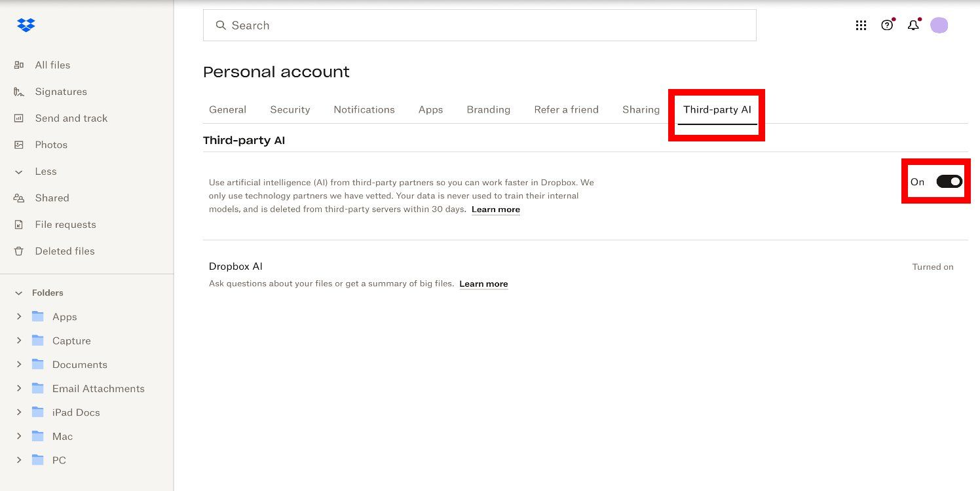Expand the Apps folder chevron

coord(18,317)
